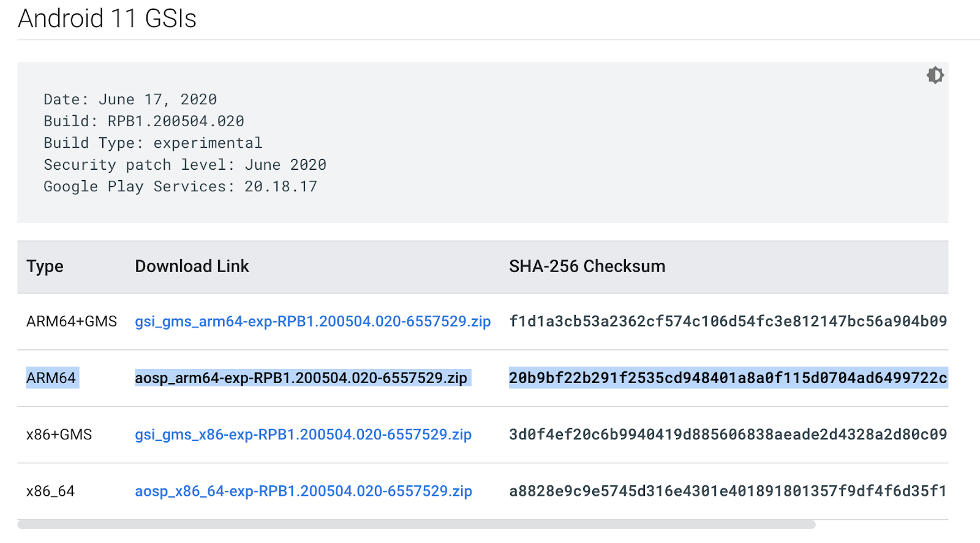Click the x86_64 type cell
980x543 pixels.
coord(50,491)
